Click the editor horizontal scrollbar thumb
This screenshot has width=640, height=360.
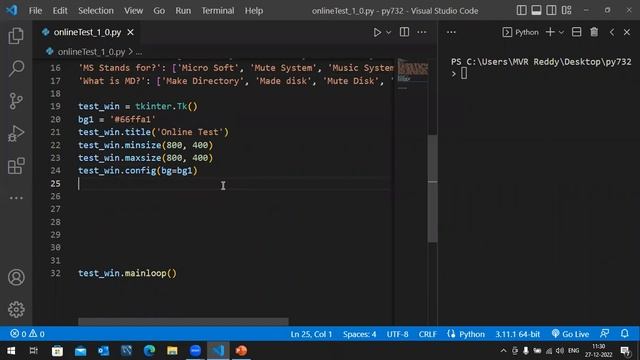(x=183, y=322)
